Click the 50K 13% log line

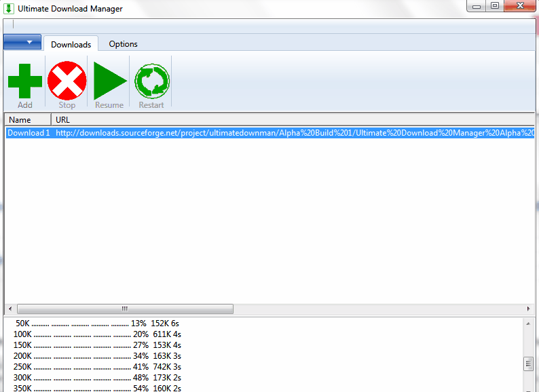97,324
